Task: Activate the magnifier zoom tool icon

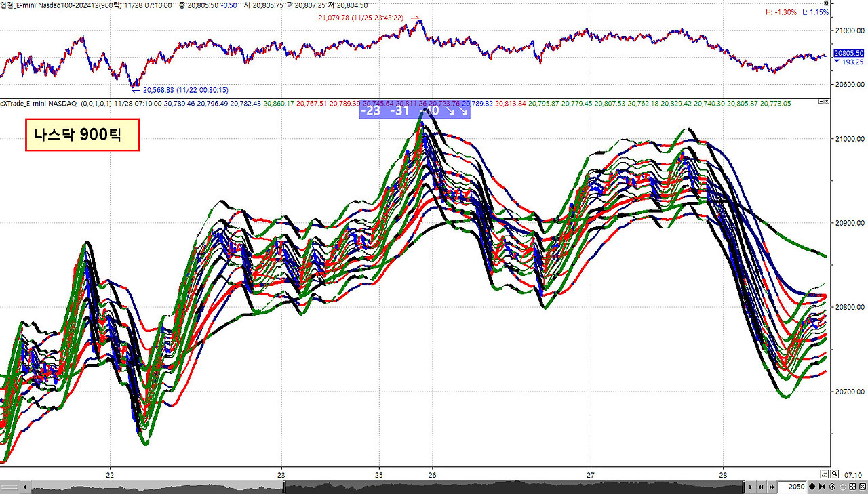Action: (x=835, y=474)
